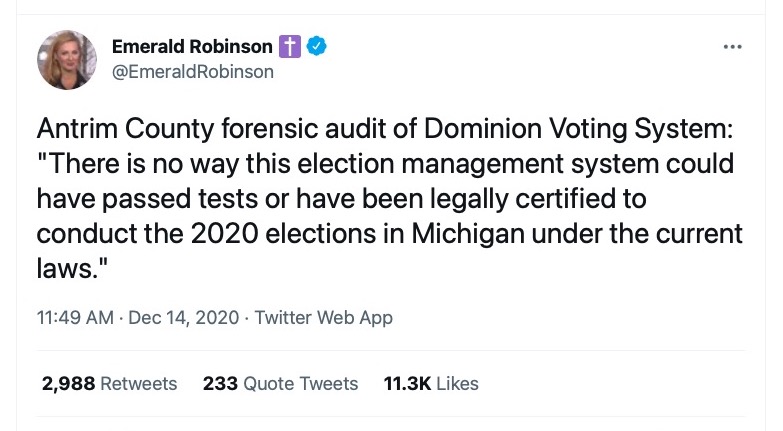
Task: Click the purple cross emoji beside the name
Action: point(290,47)
